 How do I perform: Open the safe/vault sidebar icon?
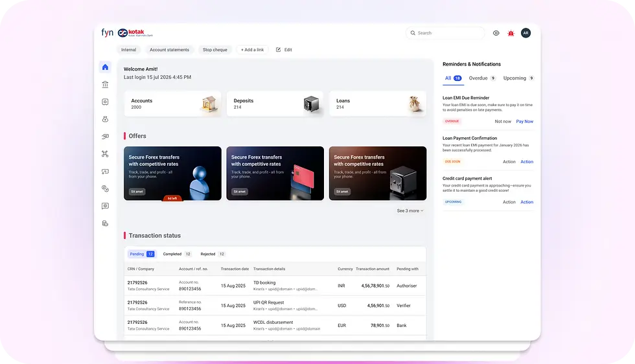coord(105,102)
